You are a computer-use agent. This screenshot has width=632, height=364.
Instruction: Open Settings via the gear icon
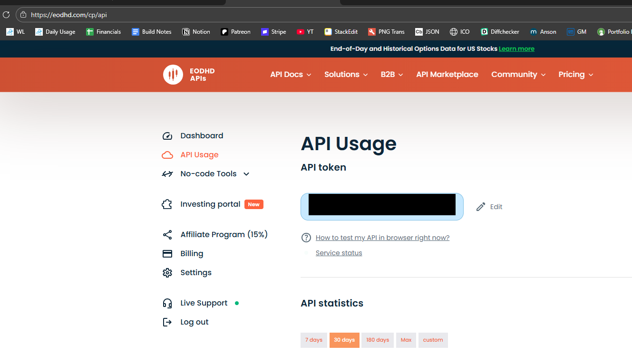(167, 273)
